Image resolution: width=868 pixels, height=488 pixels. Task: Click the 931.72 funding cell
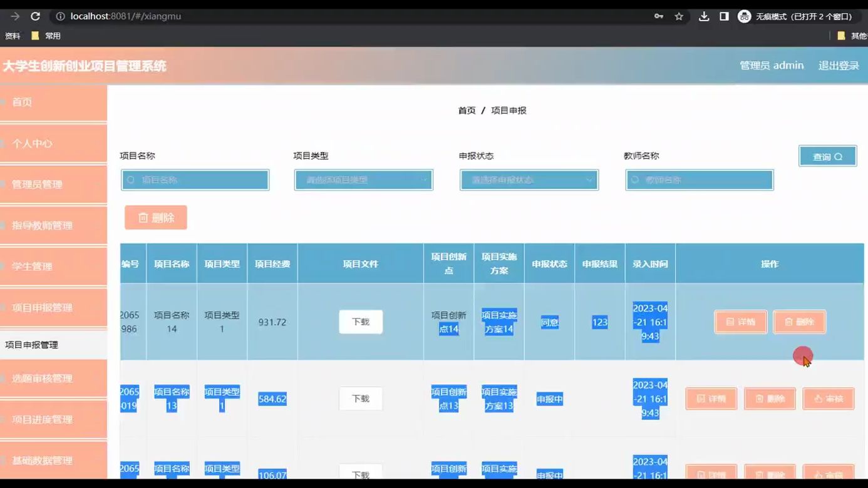(x=272, y=322)
